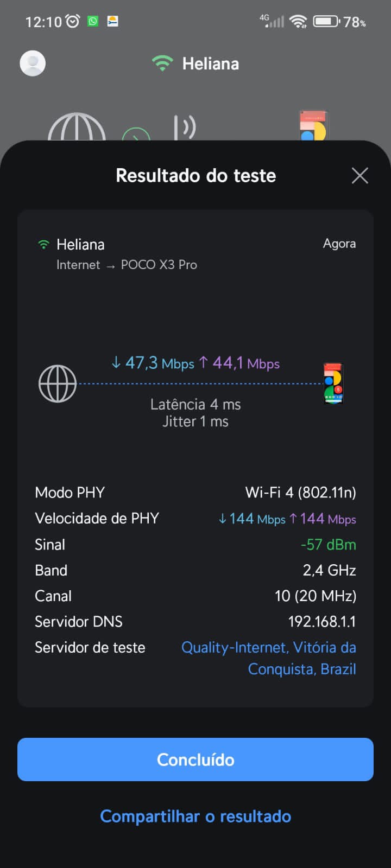Image resolution: width=391 pixels, height=868 pixels.
Task: Tap the download speed 47,3 Mbps
Action: click(x=153, y=363)
